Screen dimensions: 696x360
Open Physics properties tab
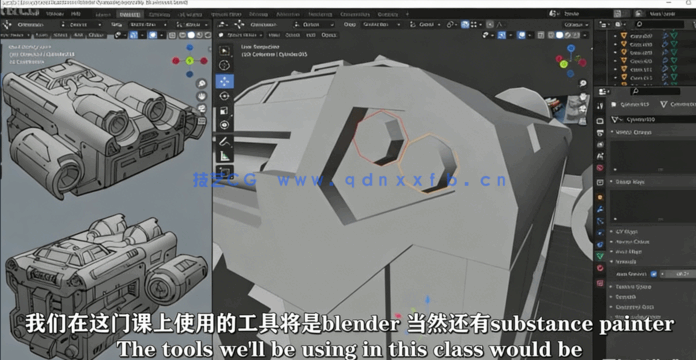click(600, 233)
